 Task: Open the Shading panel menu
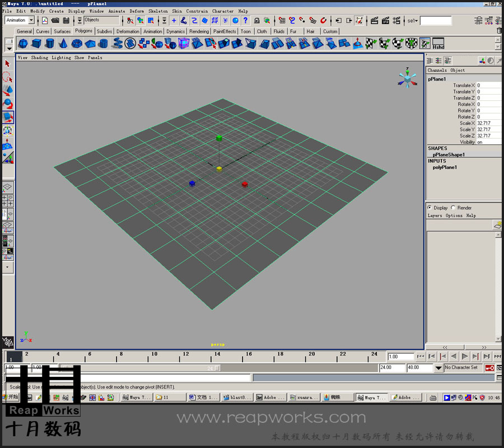[40, 58]
